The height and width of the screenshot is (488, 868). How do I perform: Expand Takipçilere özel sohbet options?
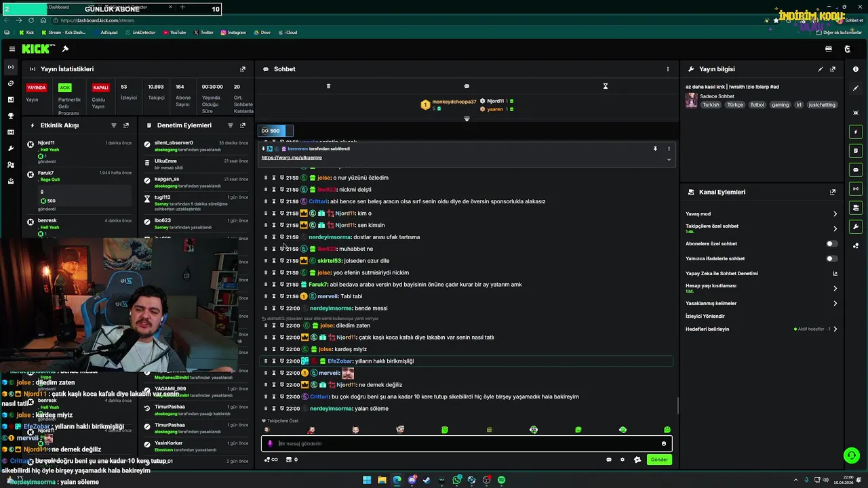click(x=835, y=228)
